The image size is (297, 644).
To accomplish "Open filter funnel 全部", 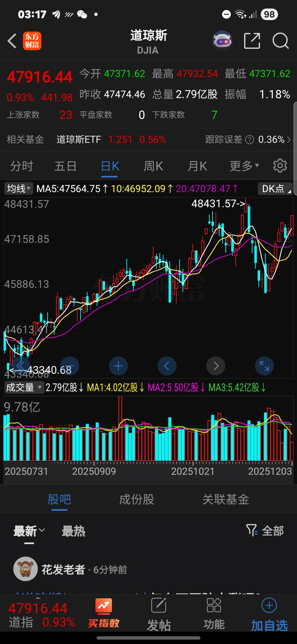I will [x=265, y=530].
